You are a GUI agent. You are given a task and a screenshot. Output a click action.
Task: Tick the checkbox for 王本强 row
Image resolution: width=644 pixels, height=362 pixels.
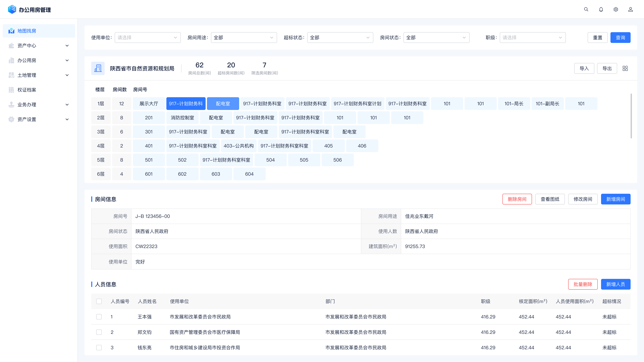pyautogui.click(x=99, y=317)
